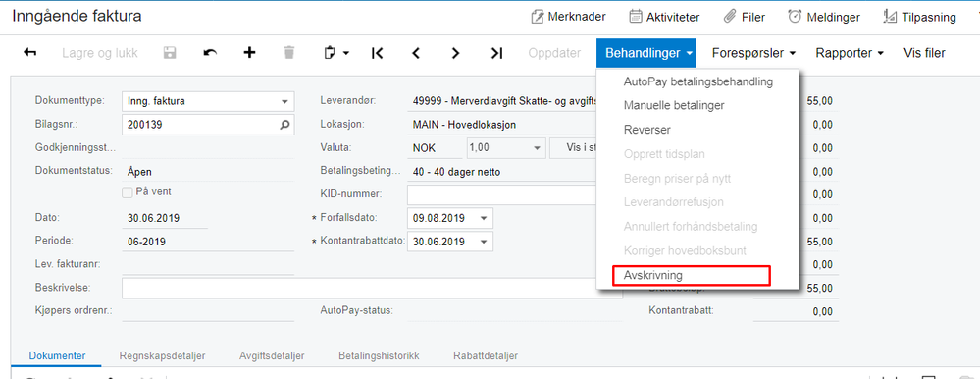Expand the Dokumenttype dropdown
The image size is (980, 379).
(284, 101)
